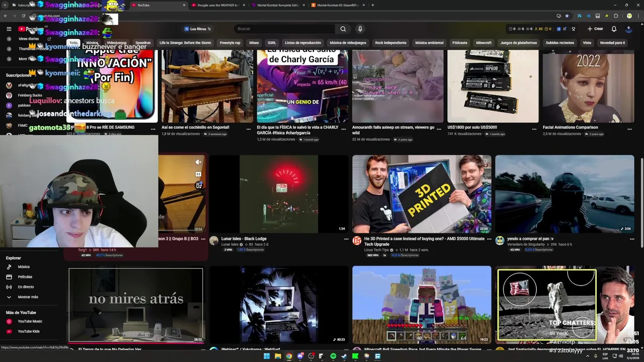The width and height of the screenshot is (644, 362).
Task: Open the Linus Tech Tips channel link
Action: 376,250
